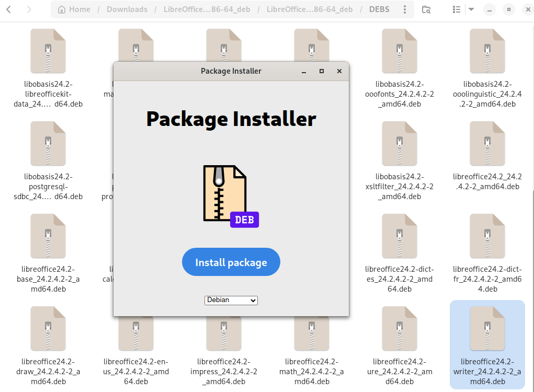Minimize the Package Installer window
The height and width of the screenshot is (392, 534).
304,71
